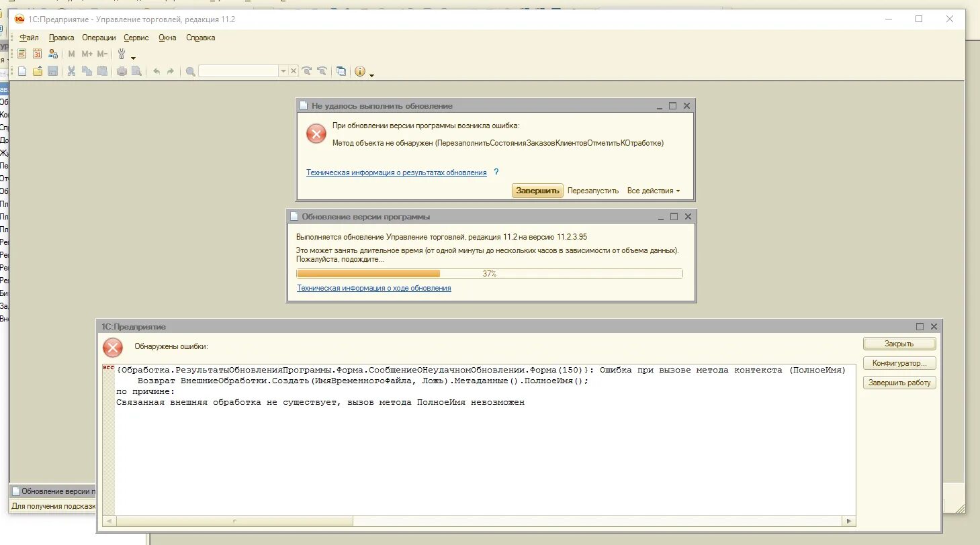The width and height of the screenshot is (980, 545).
Task: Open the wrench settings tool icon
Action: (122, 54)
